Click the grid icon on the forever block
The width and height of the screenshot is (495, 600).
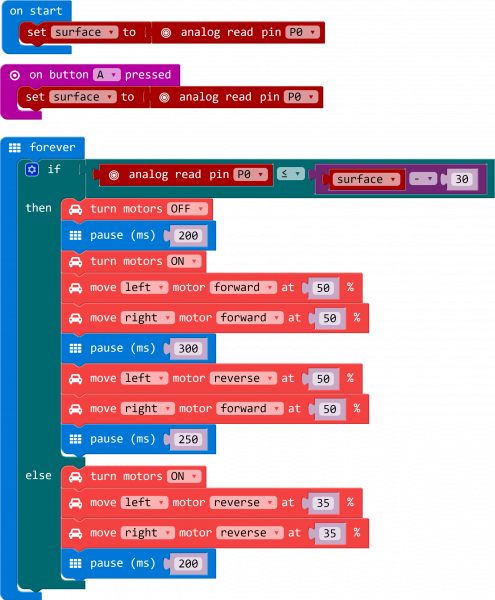[15, 147]
